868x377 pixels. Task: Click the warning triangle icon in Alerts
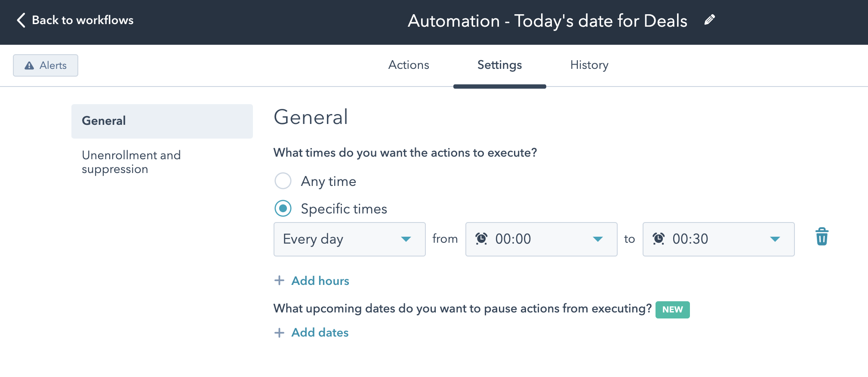[29, 65]
